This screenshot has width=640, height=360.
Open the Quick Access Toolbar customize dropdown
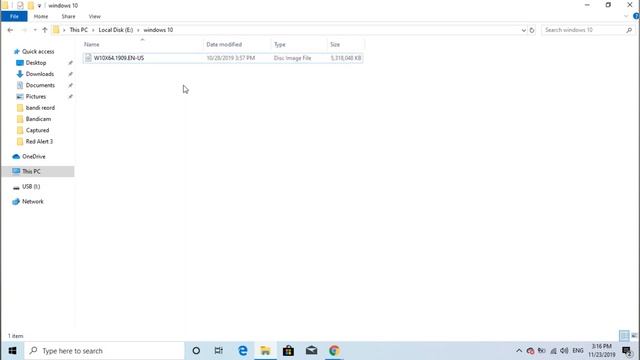[40, 6]
